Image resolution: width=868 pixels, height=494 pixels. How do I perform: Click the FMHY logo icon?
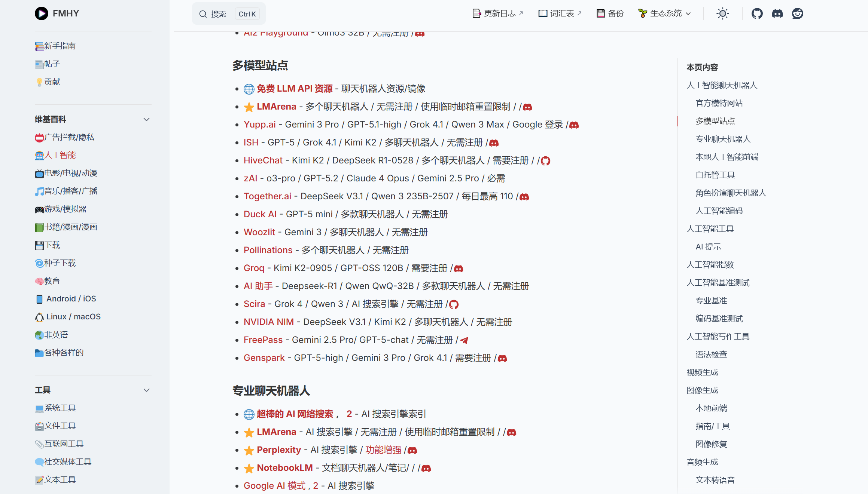pos(42,13)
